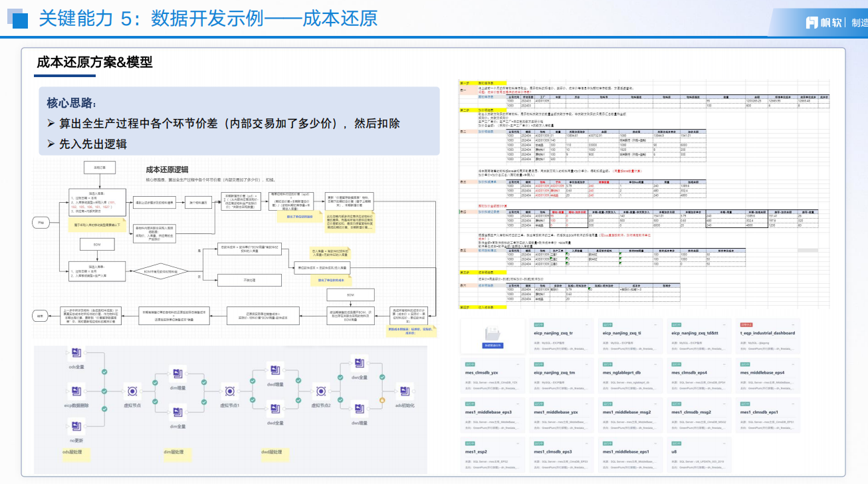Open the menu on mes_clmsdb_yzx card
This screenshot has height=484, width=868.
click(x=517, y=364)
